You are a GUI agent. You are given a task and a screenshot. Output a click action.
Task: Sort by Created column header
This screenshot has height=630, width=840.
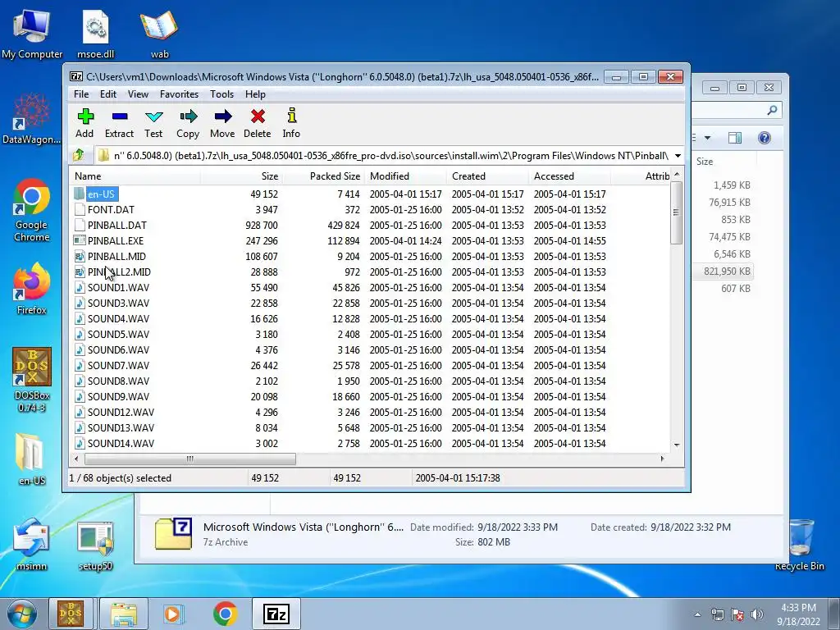pyautogui.click(x=487, y=176)
